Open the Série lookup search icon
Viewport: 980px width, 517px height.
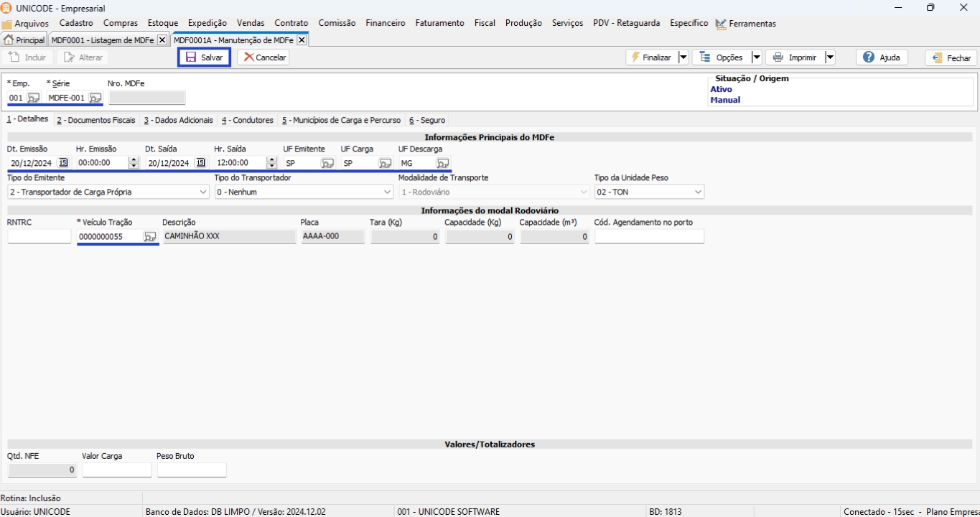pyautogui.click(x=95, y=98)
